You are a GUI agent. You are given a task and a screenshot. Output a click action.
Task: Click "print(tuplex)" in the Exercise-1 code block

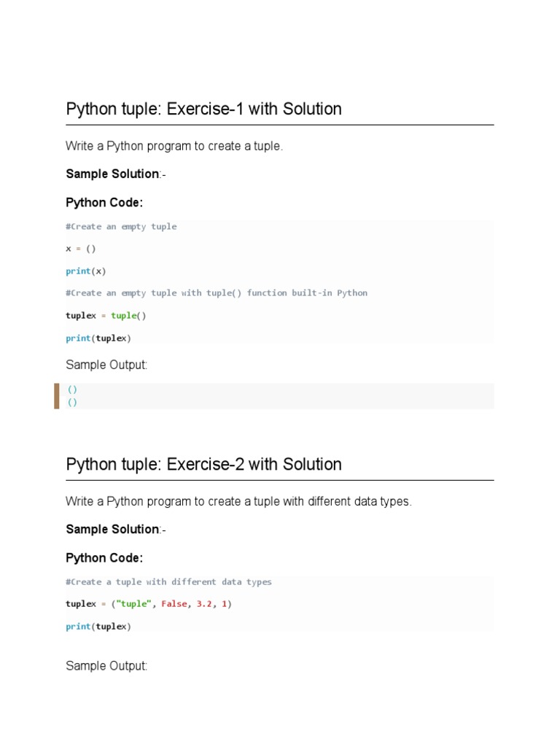point(98,338)
